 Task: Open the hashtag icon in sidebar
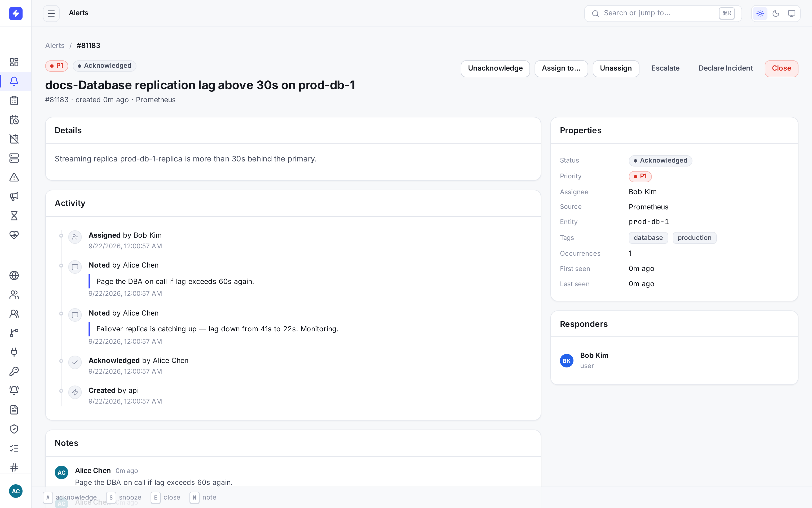(14, 467)
